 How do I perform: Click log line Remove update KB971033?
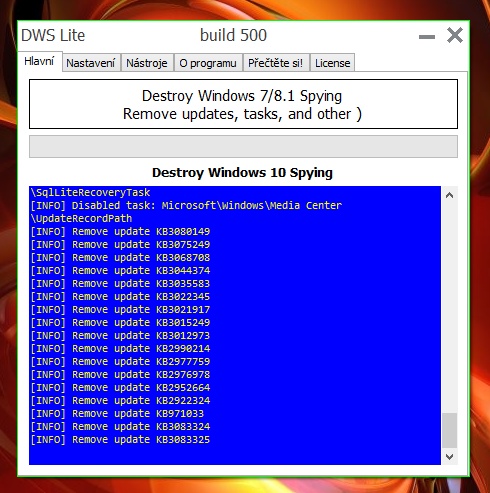point(117,414)
